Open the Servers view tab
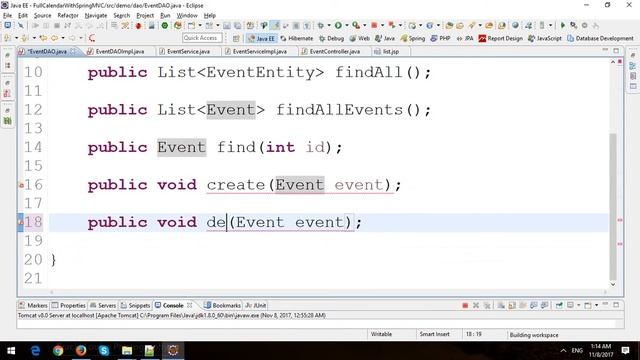Screen dimensions: 640x360 pos(103,305)
